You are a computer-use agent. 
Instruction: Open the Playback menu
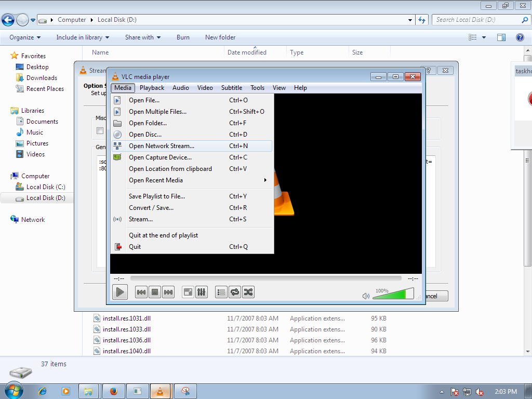point(152,87)
